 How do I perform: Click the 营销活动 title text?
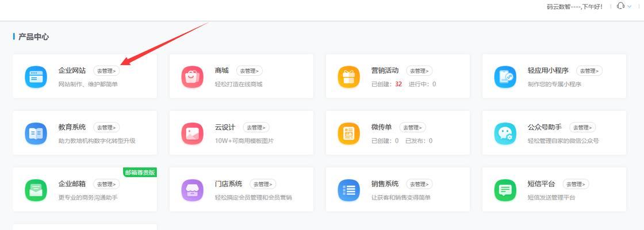click(x=385, y=71)
